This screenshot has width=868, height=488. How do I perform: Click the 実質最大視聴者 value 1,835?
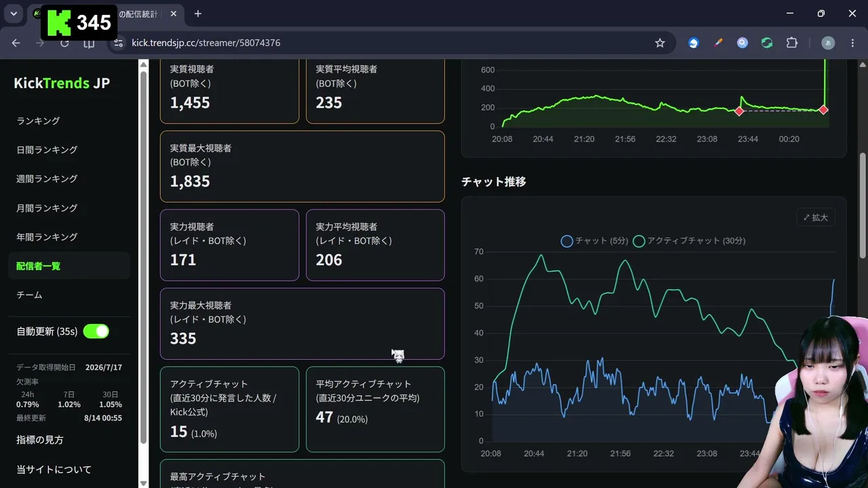(x=190, y=182)
